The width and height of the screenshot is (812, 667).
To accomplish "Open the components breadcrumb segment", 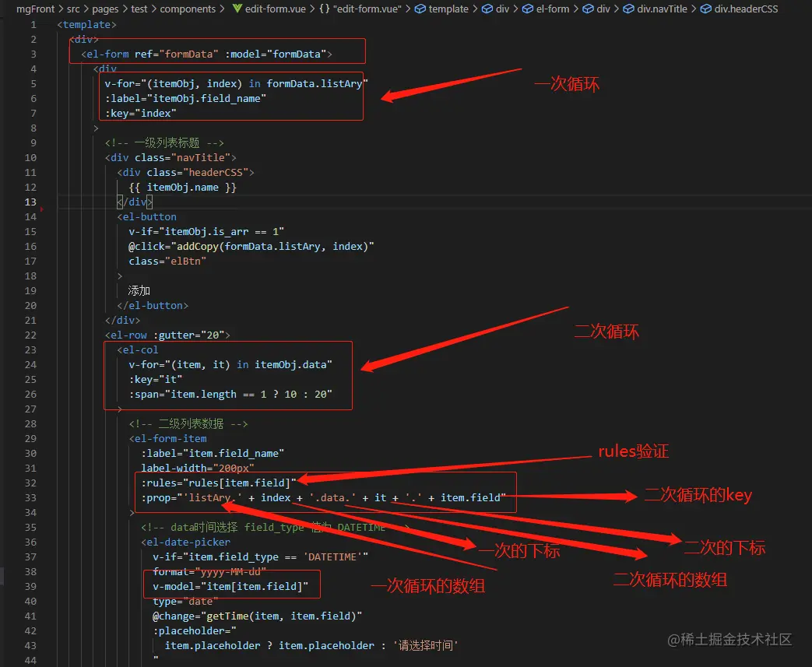I will (188, 9).
